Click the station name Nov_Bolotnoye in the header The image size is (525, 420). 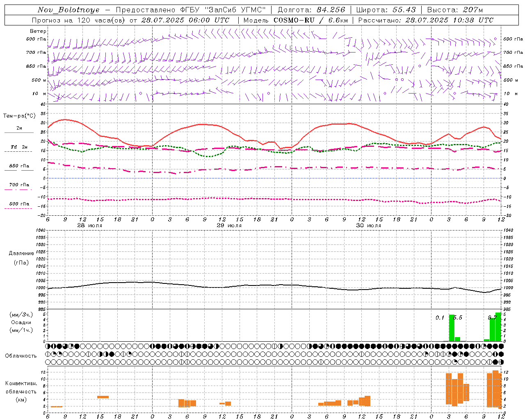[68, 10]
